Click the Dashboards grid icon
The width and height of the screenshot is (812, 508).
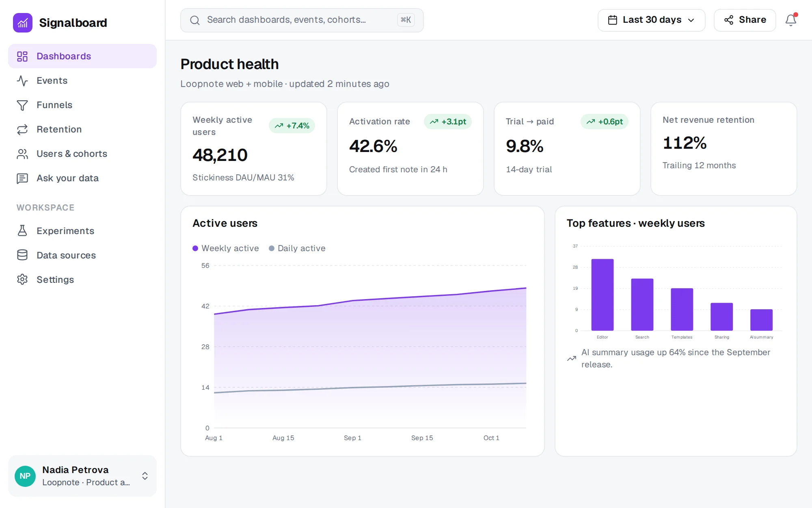[22, 56]
